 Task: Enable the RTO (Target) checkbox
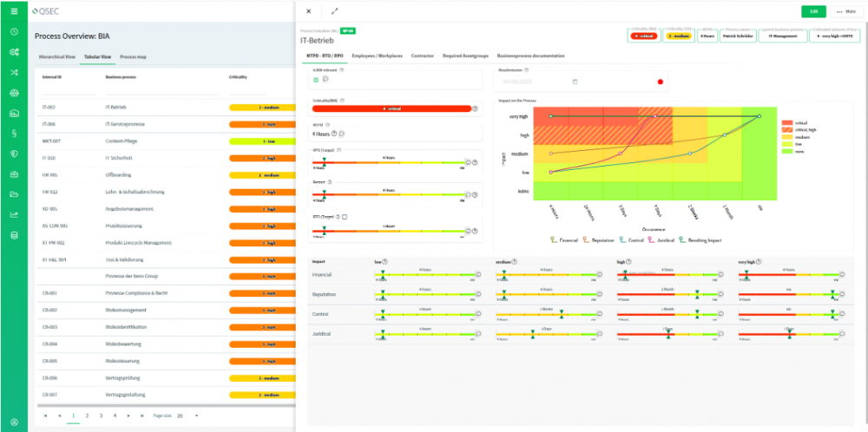click(344, 216)
